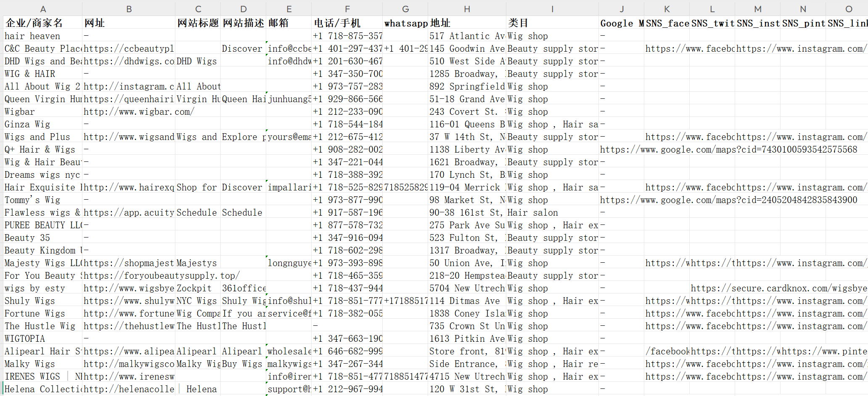Select the '1285 Broadway' address cell
This screenshot has width=868, height=396.
click(x=467, y=74)
